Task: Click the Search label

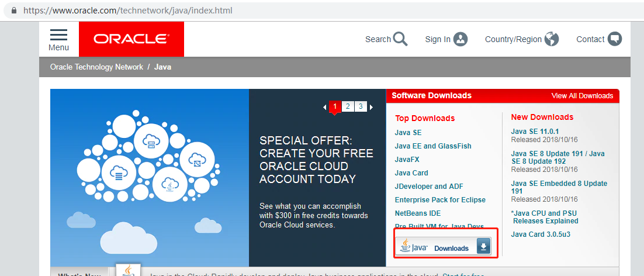Action: (x=378, y=39)
